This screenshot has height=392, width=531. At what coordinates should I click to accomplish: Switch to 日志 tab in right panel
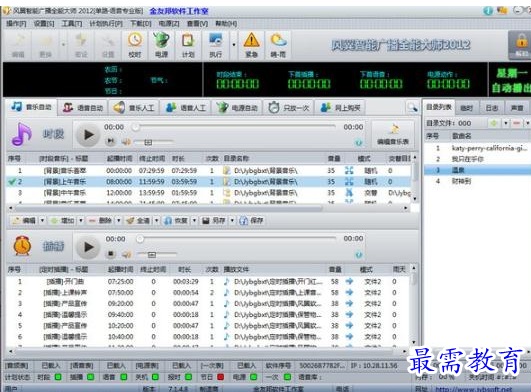491,108
